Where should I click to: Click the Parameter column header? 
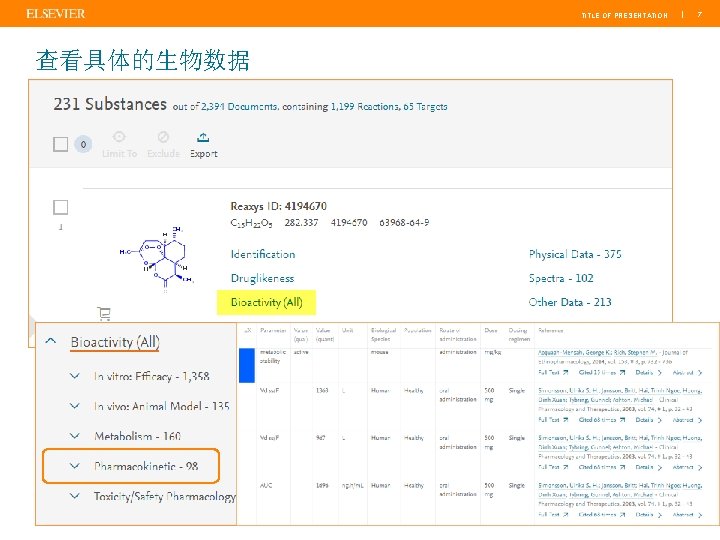pos(273,330)
